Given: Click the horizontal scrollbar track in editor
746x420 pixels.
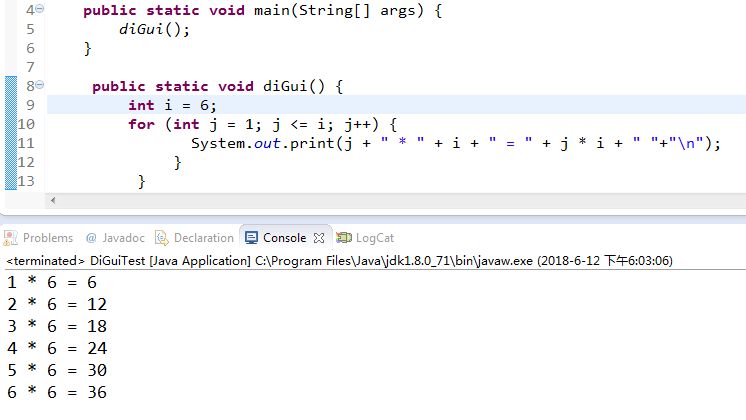Looking at the screenshot, I should click(400, 200).
